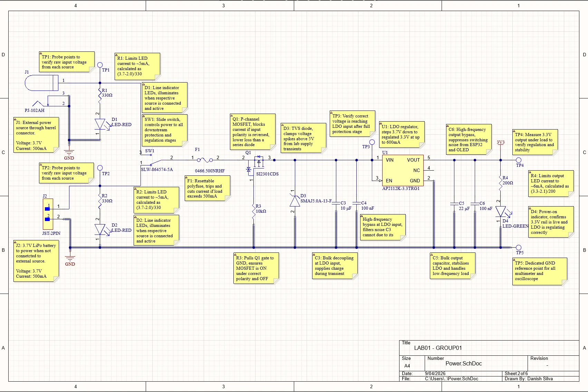Click the SMAJ5.0A-13-F diode label
Viewport: 588px width, 392px height.
pos(316,201)
